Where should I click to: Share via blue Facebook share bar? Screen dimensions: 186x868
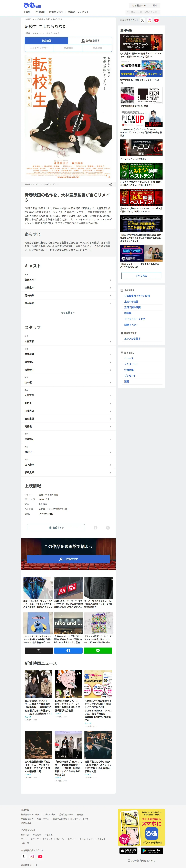coord(68,650)
